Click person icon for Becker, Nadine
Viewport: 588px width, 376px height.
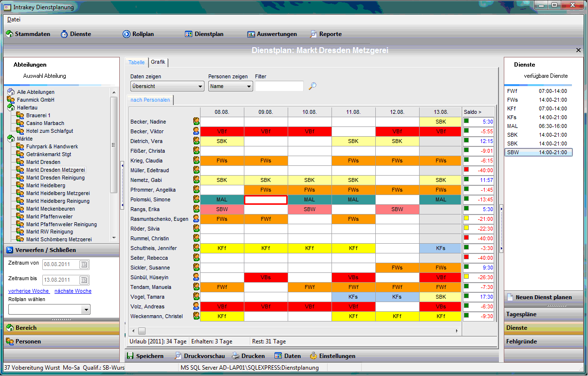pyautogui.click(x=196, y=122)
